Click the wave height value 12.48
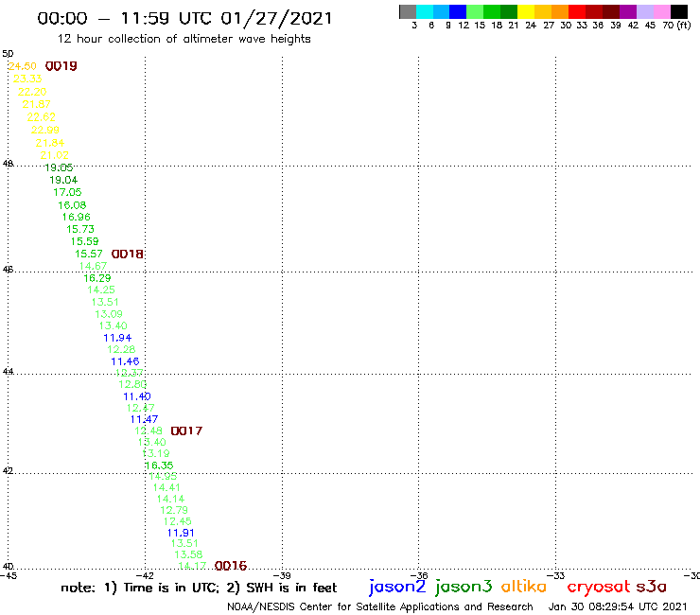 149,431
